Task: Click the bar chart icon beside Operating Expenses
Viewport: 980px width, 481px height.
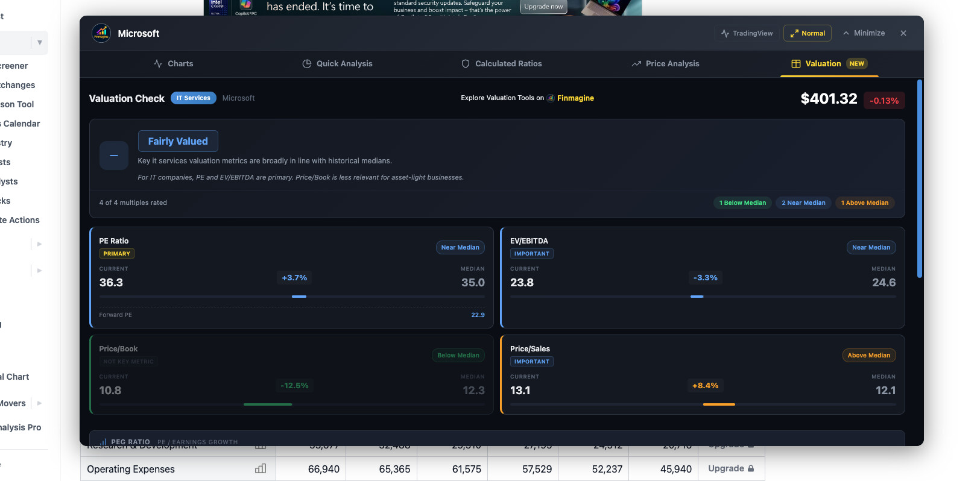Action: [261, 469]
